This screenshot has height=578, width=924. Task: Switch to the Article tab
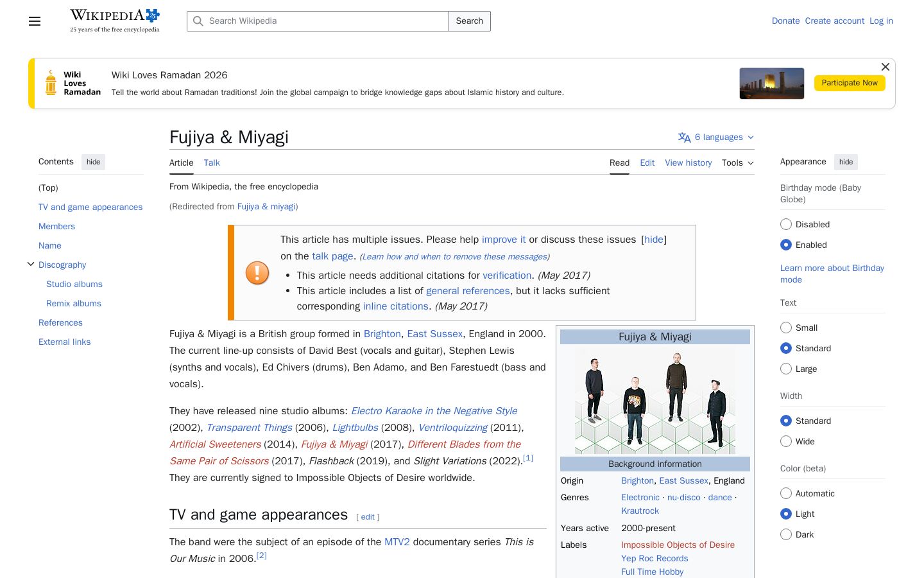point(182,162)
